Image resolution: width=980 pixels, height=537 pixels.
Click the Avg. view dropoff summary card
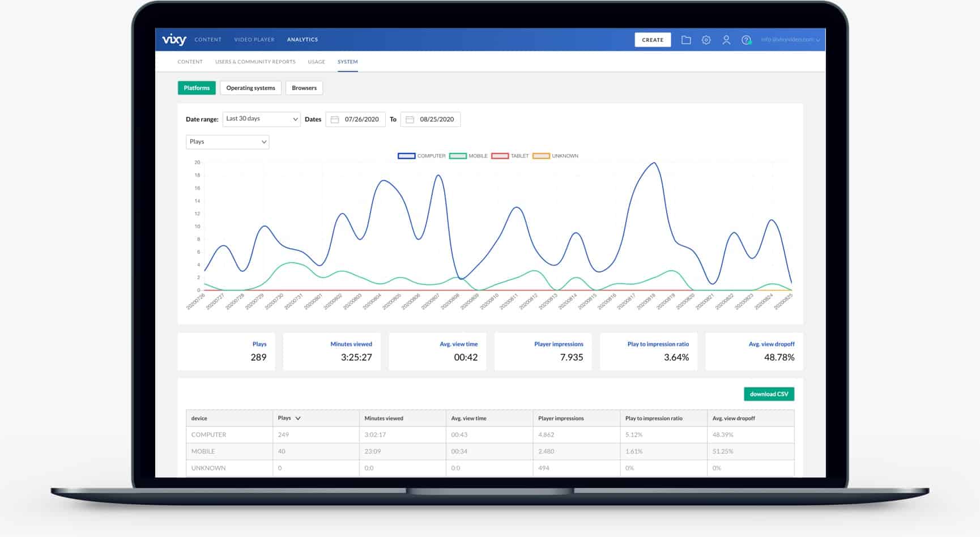point(754,351)
